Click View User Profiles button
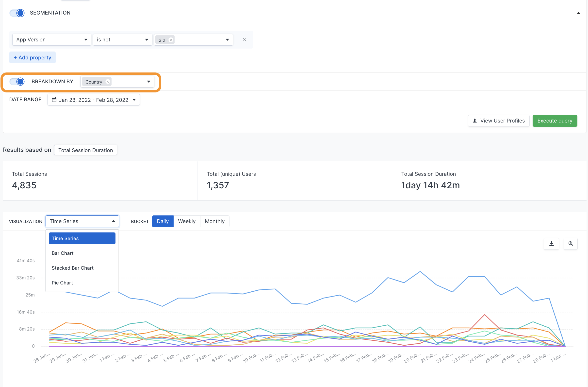This screenshot has width=588, height=387. coord(499,121)
